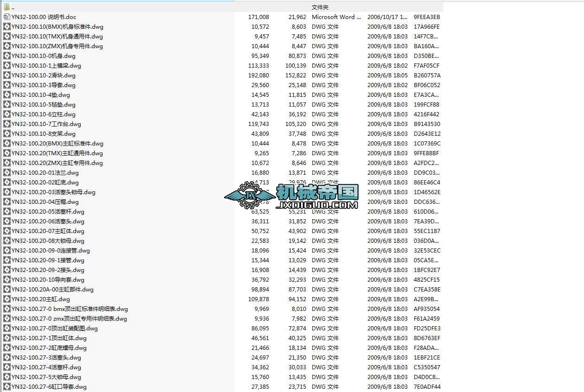Select file YN32-100.27-0 zmx顶出缸专用件明细表.dwg

[x=69, y=318]
